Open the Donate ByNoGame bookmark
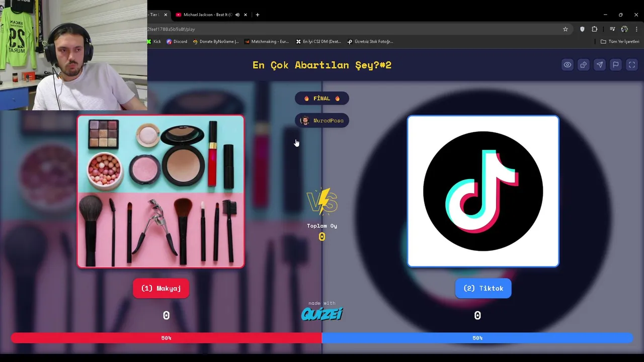This screenshot has width=644, height=362. click(x=216, y=42)
